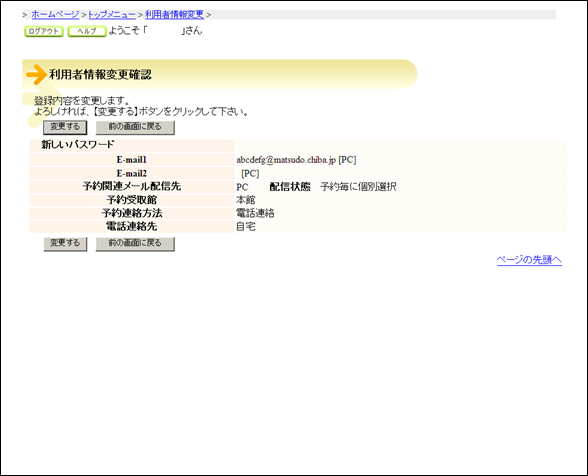588x476 pixels.
Task: Click the E-mail2 row label
Action: click(x=132, y=173)
